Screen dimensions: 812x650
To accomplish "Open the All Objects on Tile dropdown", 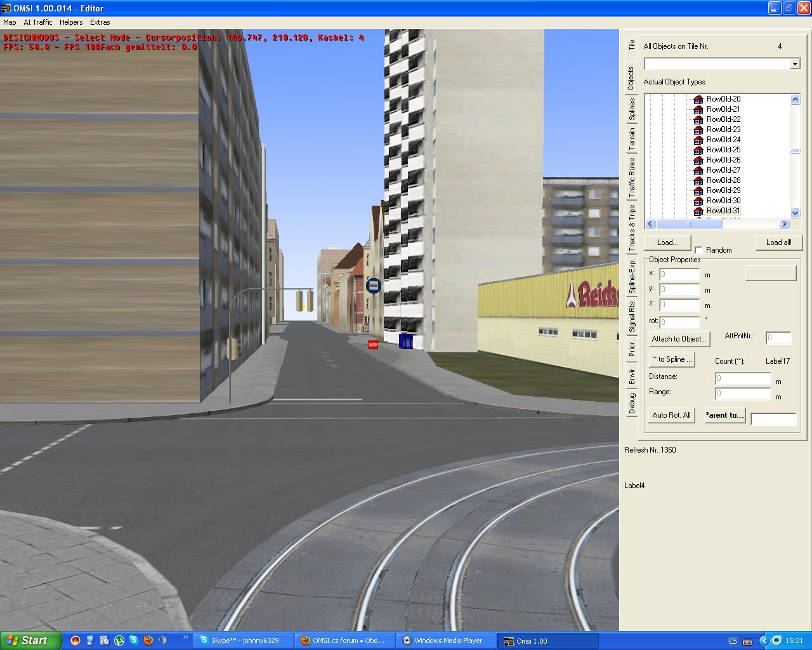I will (795, 64).
